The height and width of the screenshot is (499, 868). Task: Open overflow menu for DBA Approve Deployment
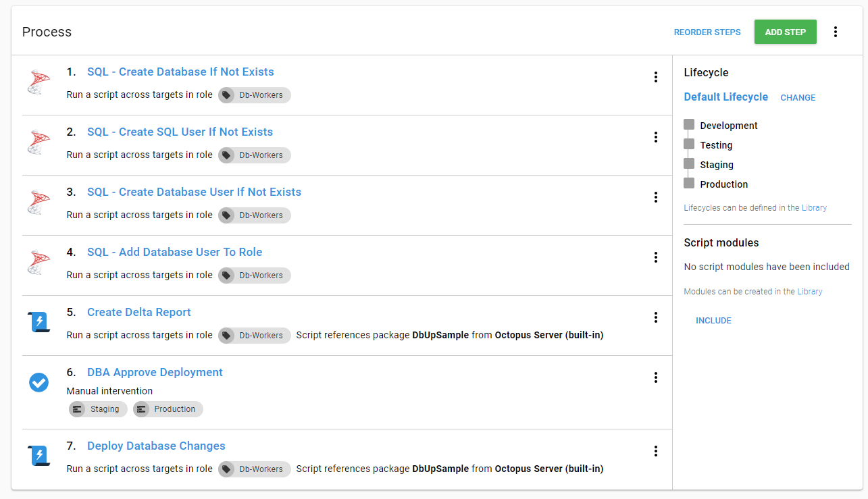(x=655, y=377)
